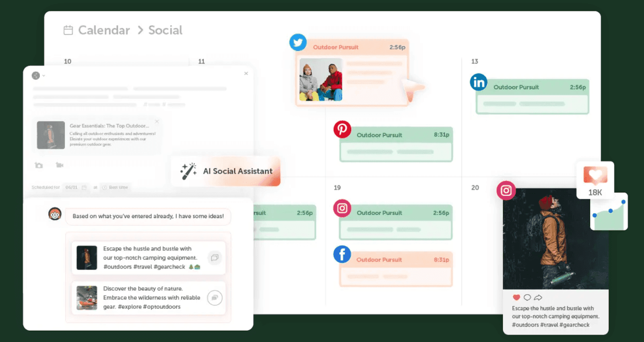This screenshot has width=644, height=342.
Task: Click the day 19 number
Action: tap(337, 187)
